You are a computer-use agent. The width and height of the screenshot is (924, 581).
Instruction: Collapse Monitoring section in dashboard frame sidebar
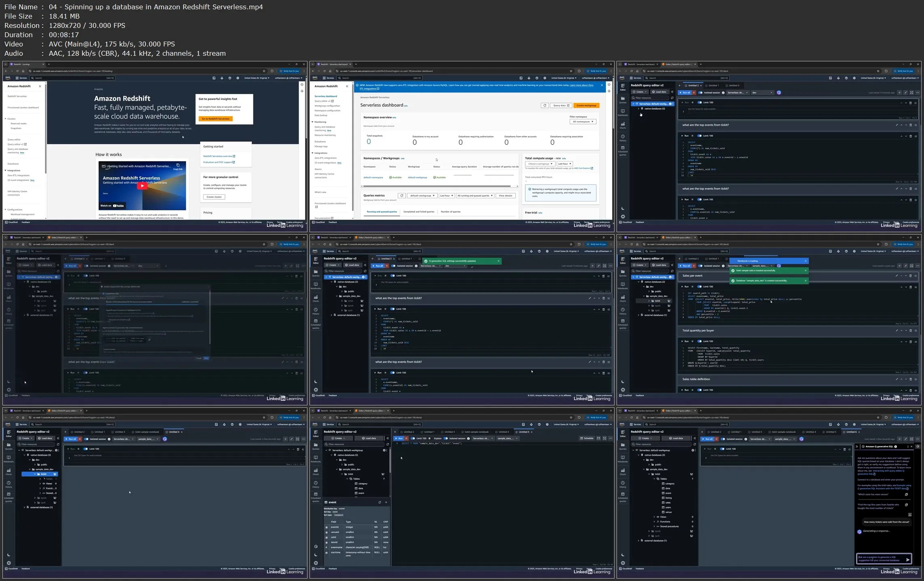pyautogui.click(x=312, y=122)
